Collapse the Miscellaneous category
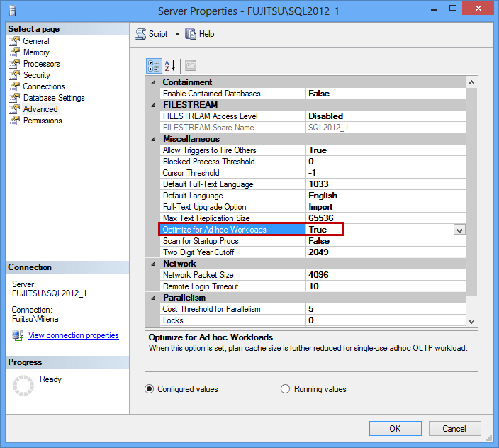The height and width of the screenshot is (448, 499). (153, 139)
